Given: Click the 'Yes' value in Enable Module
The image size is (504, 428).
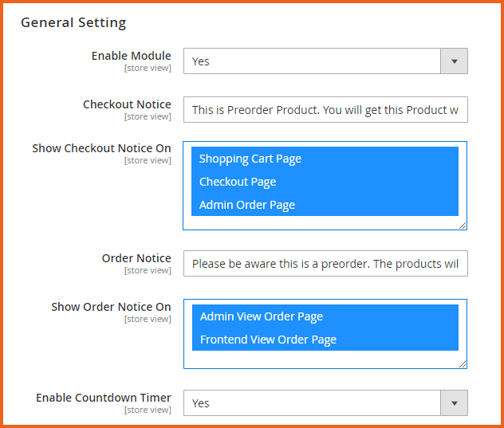Looking at the screenshot, I should pos(201,61).
